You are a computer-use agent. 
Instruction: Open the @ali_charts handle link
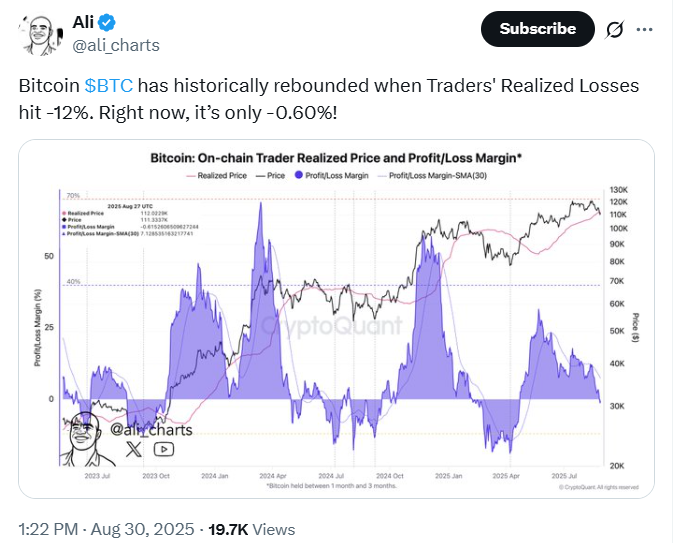click(x=116, y=45)
